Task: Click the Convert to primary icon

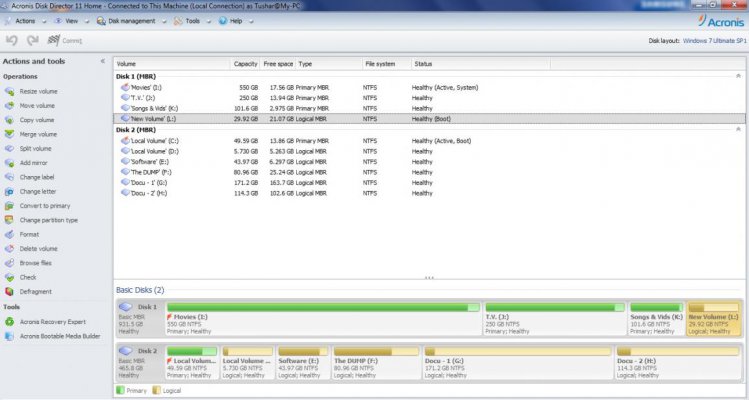Action: (x=9, y=206)
